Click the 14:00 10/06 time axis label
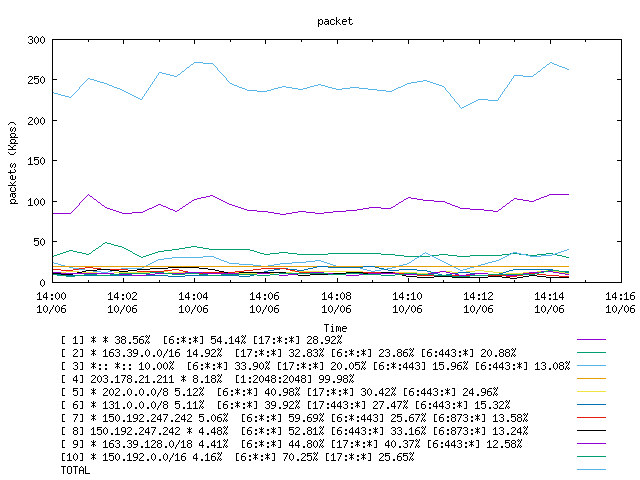Image resolution: width=640 pixels, height=480 pixels. point(51,302)
